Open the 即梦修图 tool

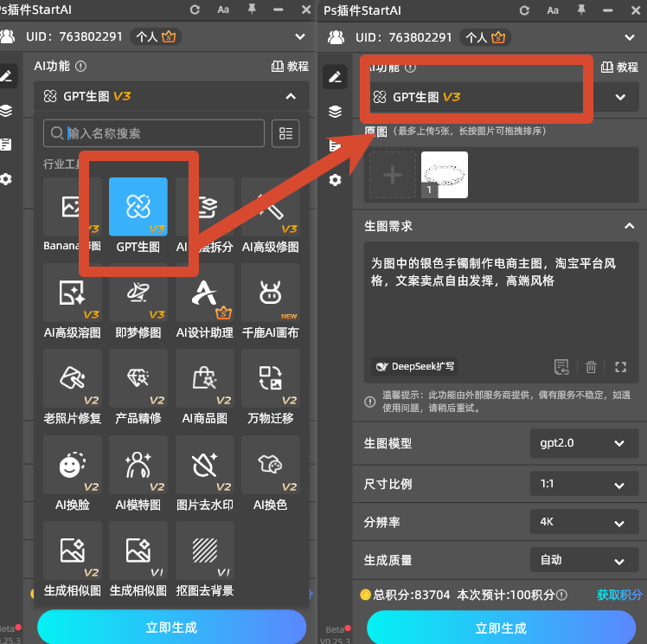pyautogui.click(x=138, y=293)
